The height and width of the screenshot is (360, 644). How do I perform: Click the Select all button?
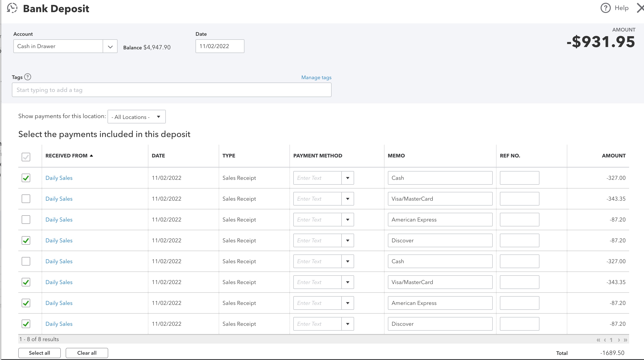pos(40,353)
